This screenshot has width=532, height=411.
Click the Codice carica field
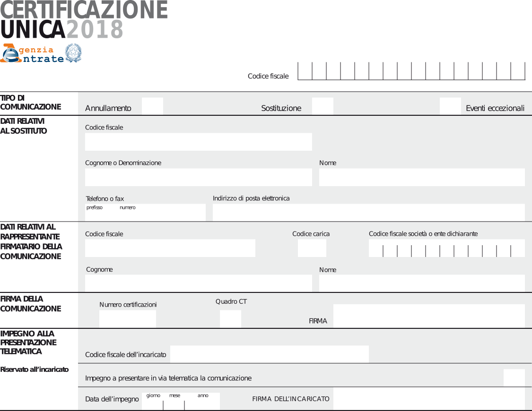pos(312,248)
